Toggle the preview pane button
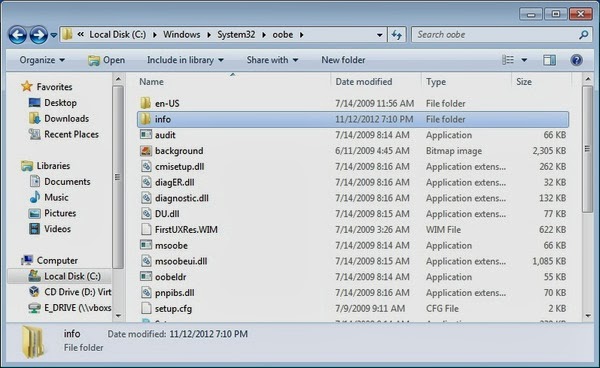This screenshot has width=600, height=368. (549, 60)
